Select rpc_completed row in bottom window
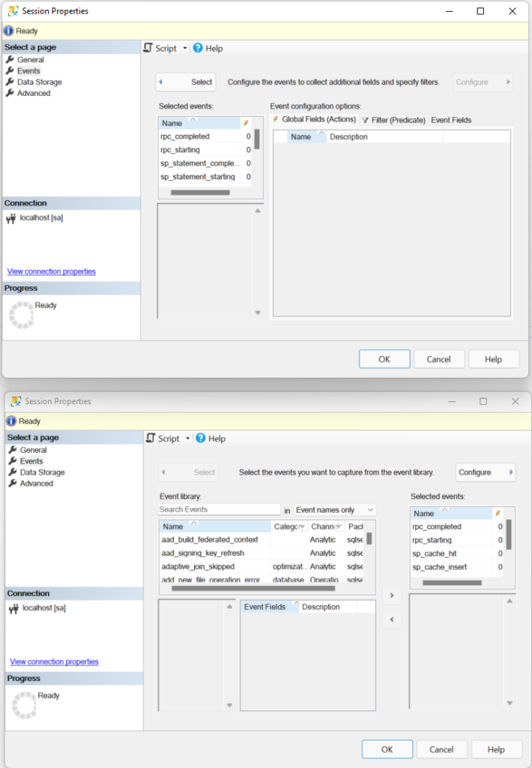 coord(457,526)
